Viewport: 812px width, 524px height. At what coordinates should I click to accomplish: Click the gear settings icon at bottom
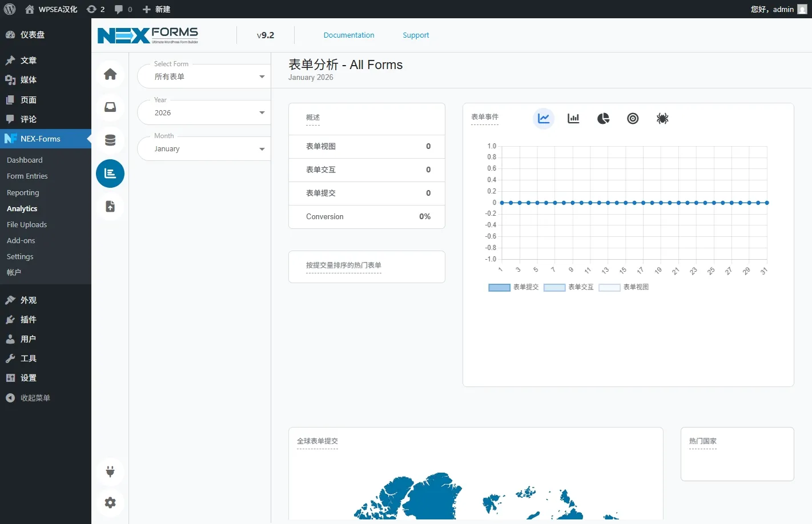point(110,503)
